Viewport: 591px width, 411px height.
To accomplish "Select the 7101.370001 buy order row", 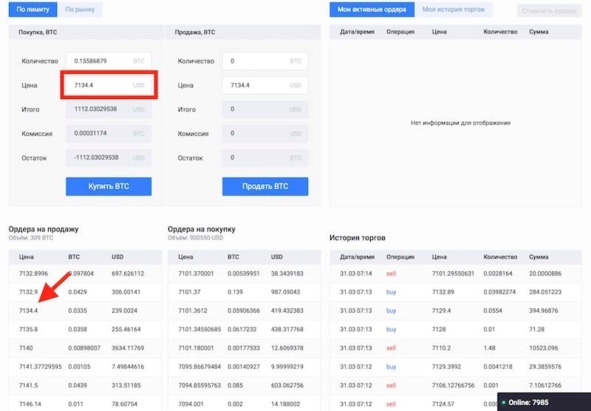I will click(x=244, y=273).
